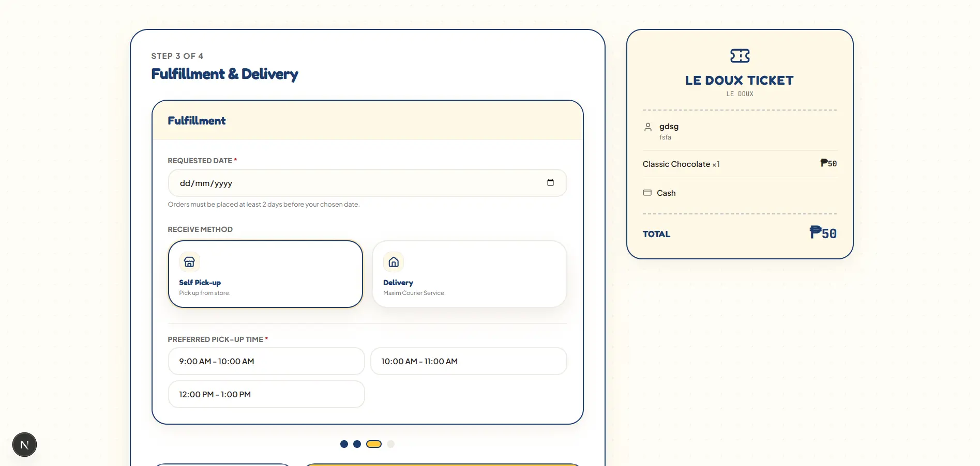Image resolution: width=980 pixels, height=466 pixels.
Task: Click the Pick up from store description
Action: 205,293
